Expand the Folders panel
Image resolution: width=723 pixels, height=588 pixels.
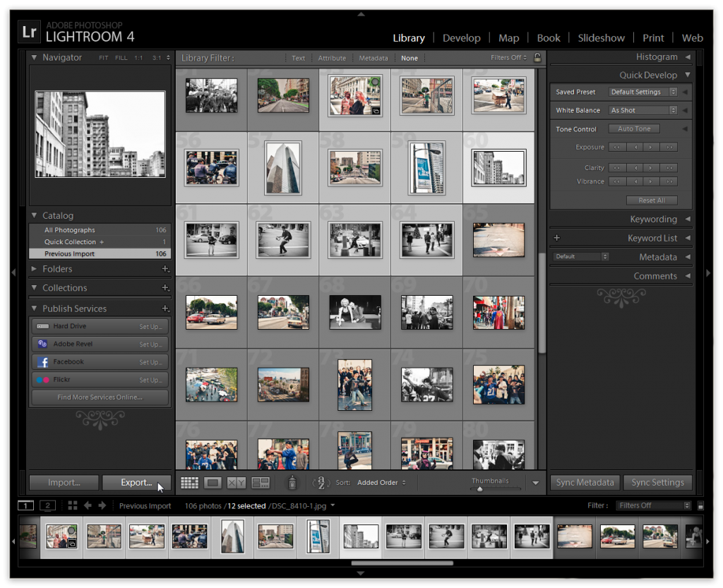coord(34,268)
